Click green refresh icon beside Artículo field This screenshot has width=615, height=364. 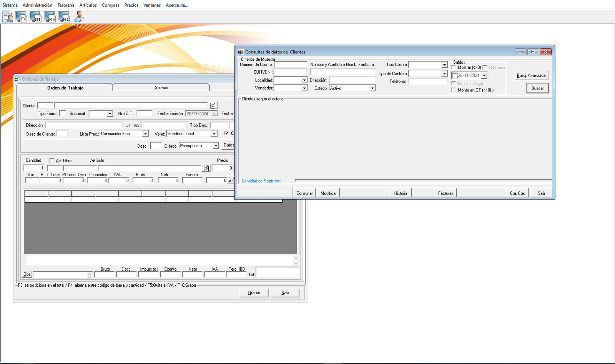coord(206,168)
